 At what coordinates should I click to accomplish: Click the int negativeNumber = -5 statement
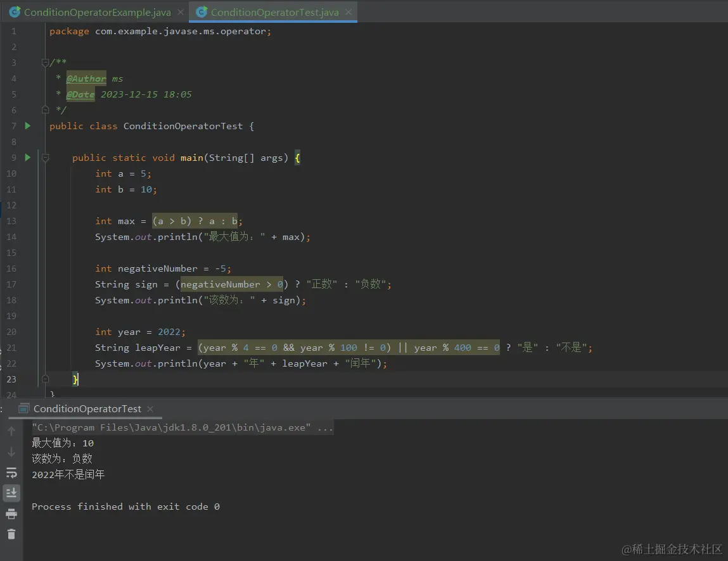click(x=163, y=268)
